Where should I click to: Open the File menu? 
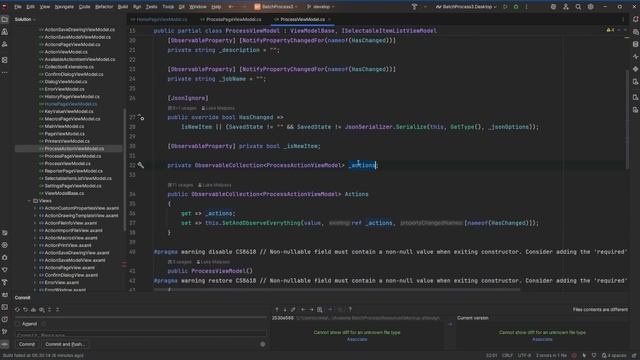(x=18, y=7)
